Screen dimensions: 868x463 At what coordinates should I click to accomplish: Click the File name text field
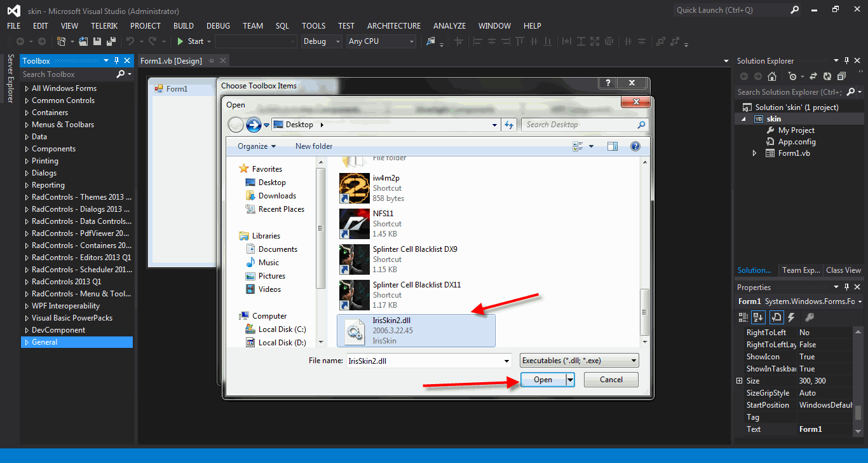point(424,361)
